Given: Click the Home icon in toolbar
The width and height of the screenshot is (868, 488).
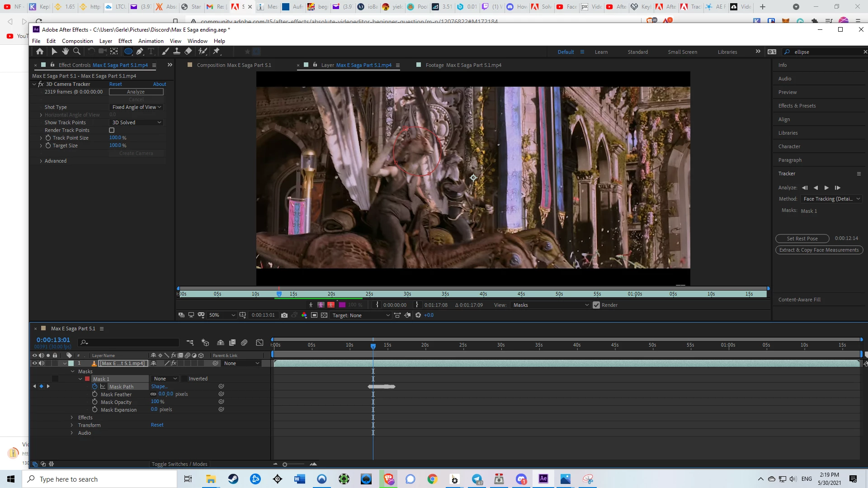Looking at the screenshot, I should (40, 52).
